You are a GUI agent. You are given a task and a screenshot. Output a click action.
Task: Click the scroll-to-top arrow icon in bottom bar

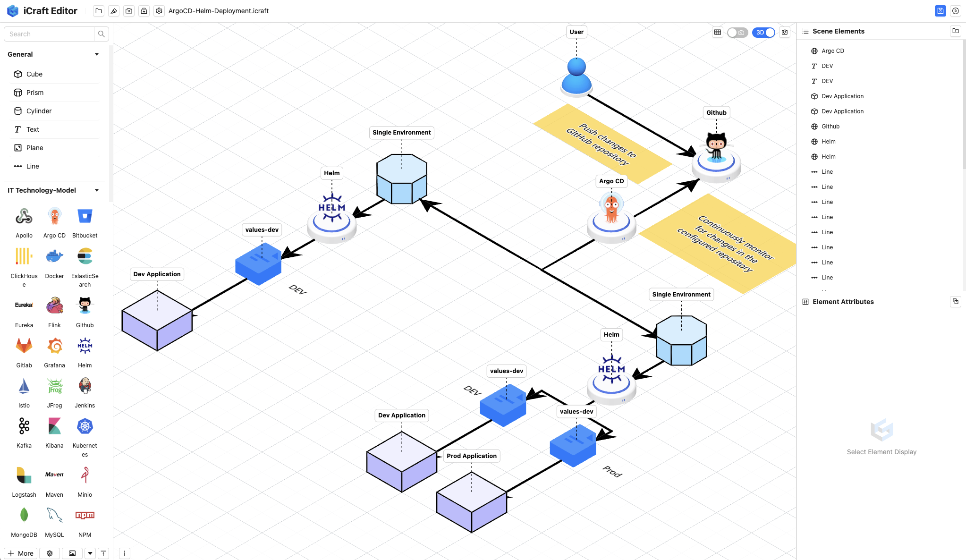103,553
